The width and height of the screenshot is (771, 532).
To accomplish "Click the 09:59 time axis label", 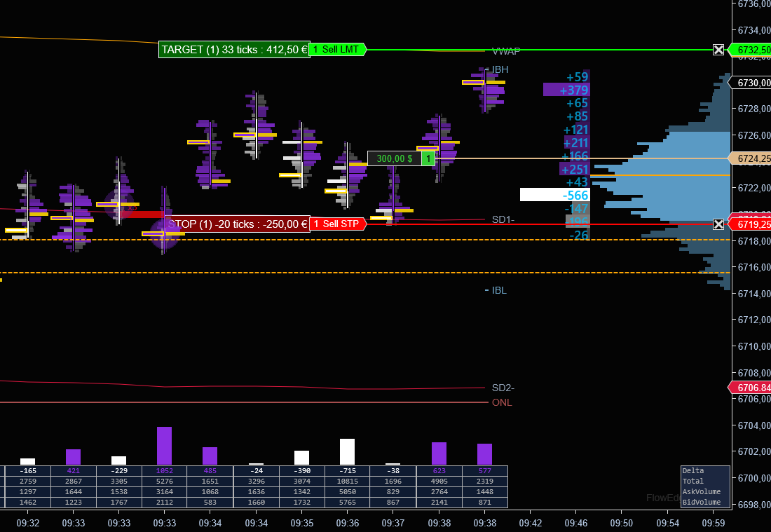I will (714, 523).
